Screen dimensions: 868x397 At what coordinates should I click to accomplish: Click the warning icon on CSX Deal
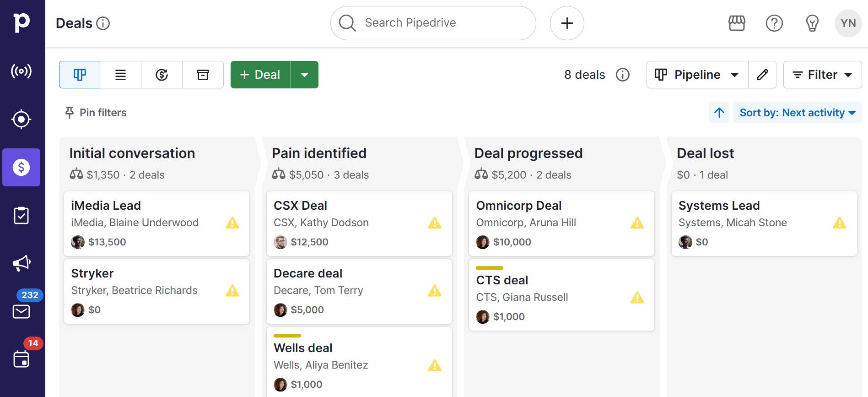(x=435, y=223)
